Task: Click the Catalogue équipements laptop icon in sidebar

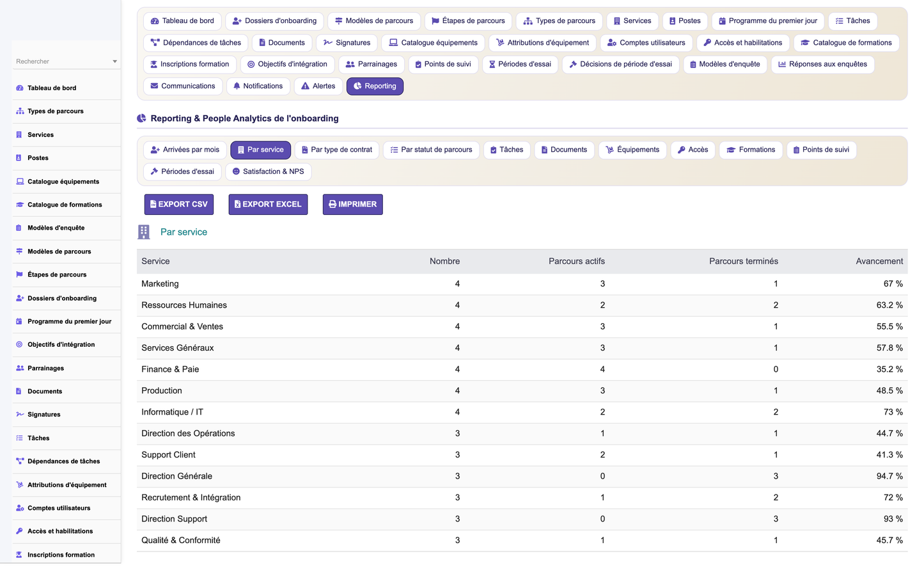Action: tap(20, 182)
